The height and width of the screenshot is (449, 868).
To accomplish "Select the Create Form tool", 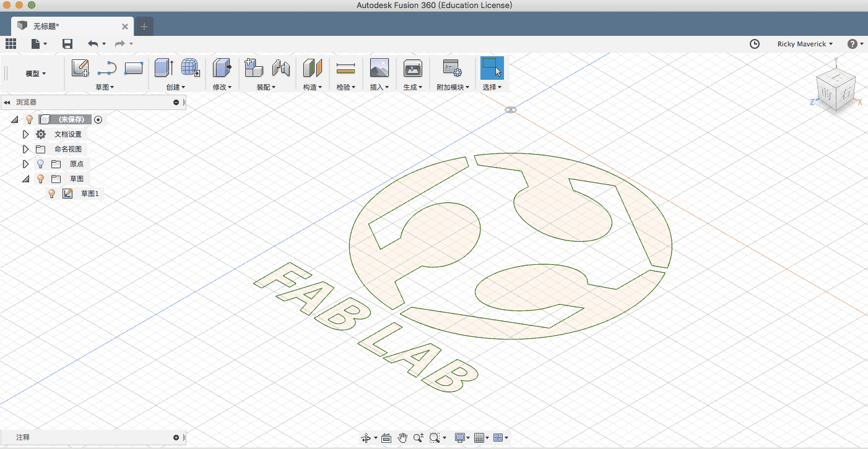I will click(x=191, y=68).
